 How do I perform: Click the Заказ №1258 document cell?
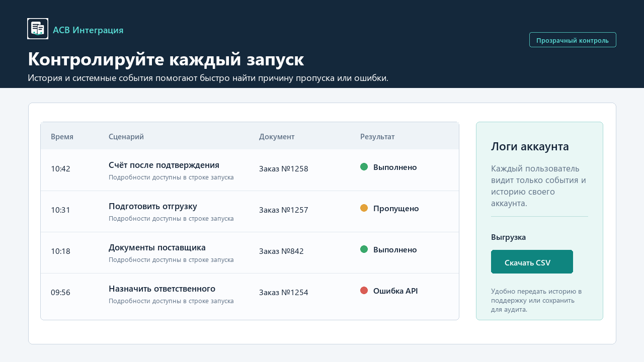(x=284, y=169)
